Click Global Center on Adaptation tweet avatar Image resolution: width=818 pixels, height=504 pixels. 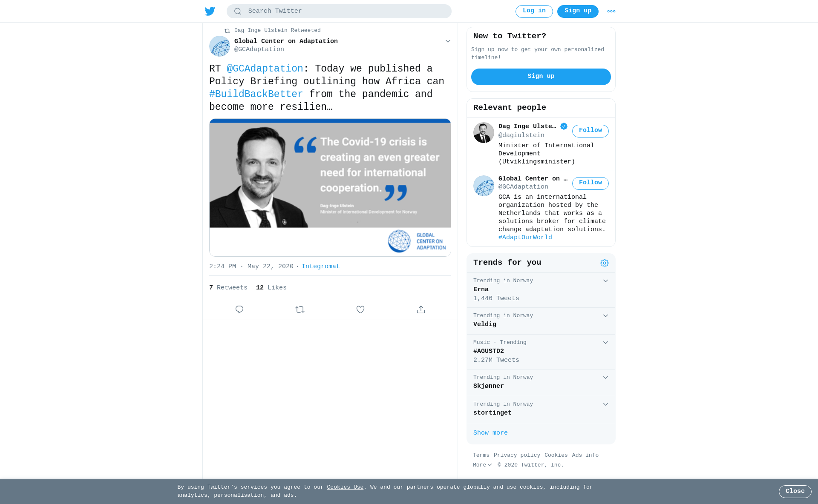(x=219, y=46)
